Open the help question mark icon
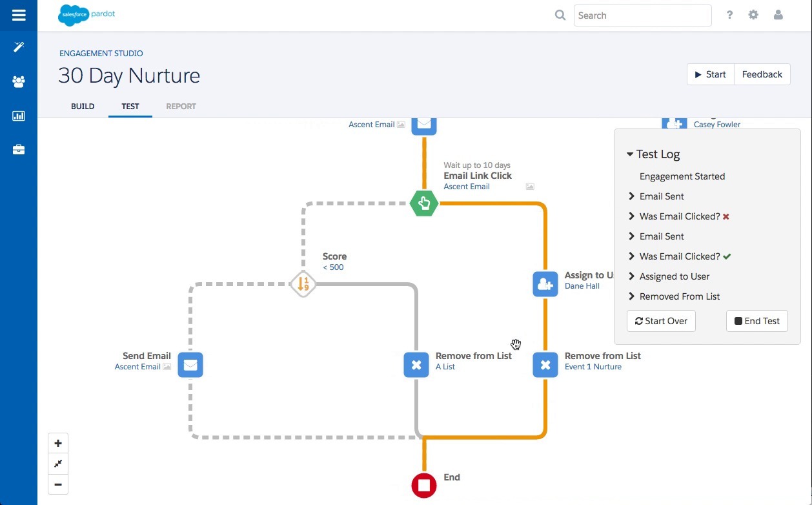812x505 pixels. pyautogui.click(x=729, y=15)
